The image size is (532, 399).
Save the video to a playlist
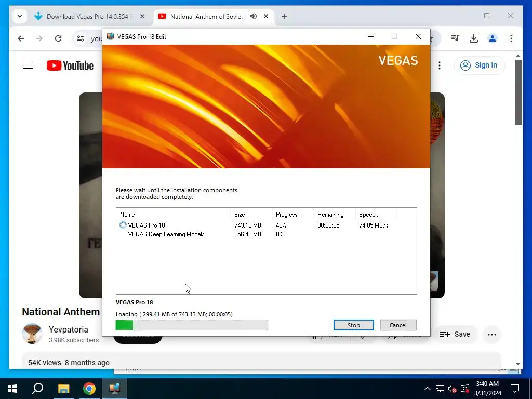455,334
